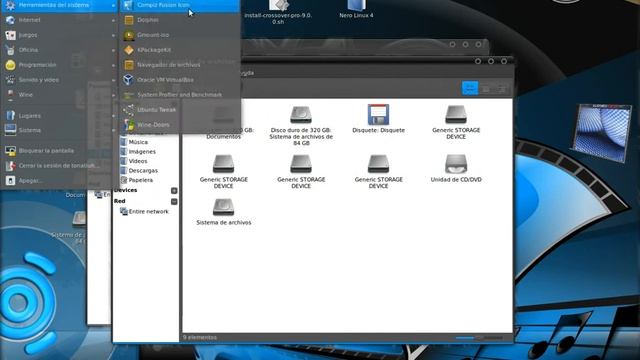Open the Sistema menu entry
This screenshot has width=640, height=360.
(60, 130)
